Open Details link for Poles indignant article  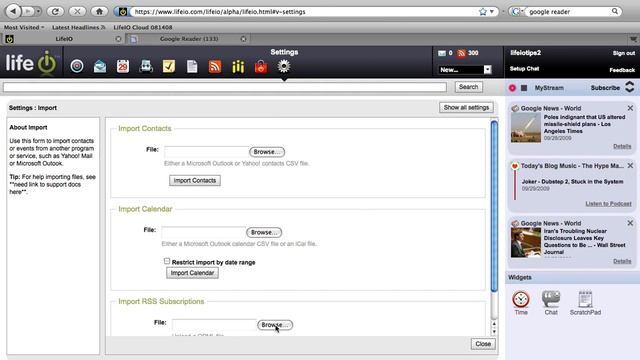coord(622,146)
